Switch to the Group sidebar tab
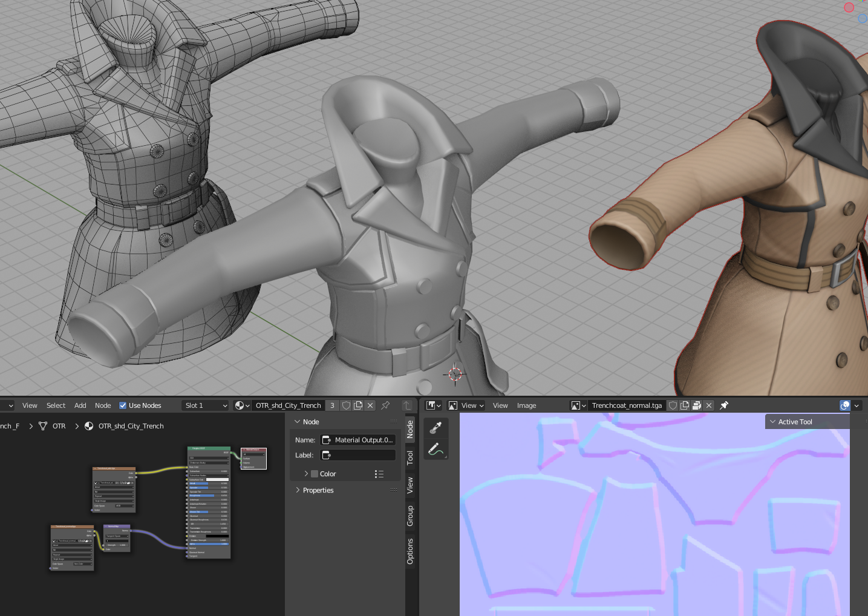Screen dimensions: 868x616 click(410, 516)
